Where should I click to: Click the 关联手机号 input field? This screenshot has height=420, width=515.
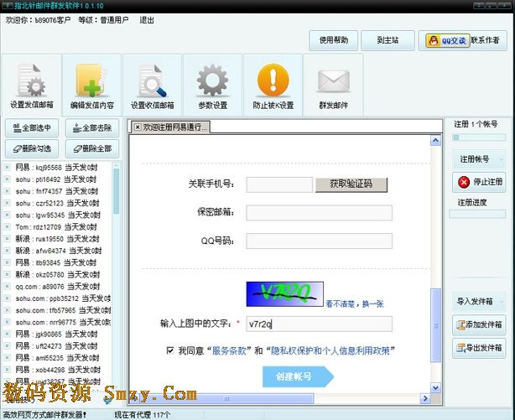click(279, 184)
